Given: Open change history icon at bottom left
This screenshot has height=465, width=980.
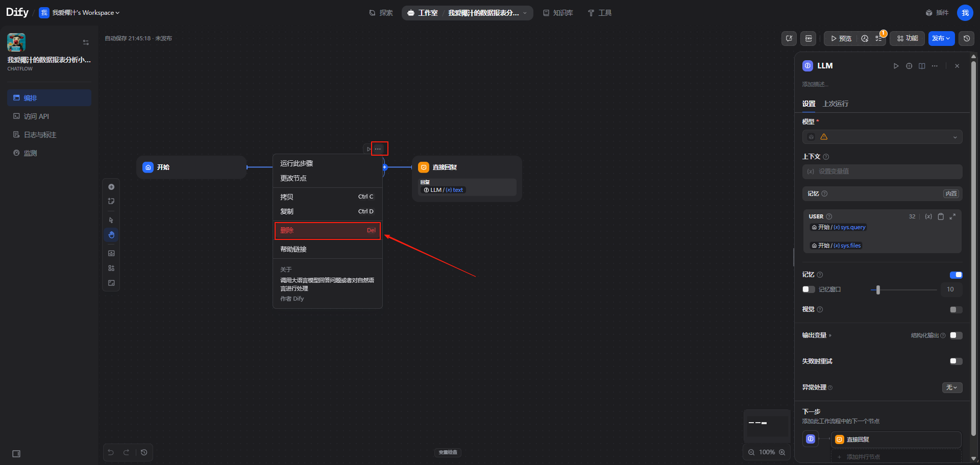Looking at the screenshot, I should tap(144, 452).
